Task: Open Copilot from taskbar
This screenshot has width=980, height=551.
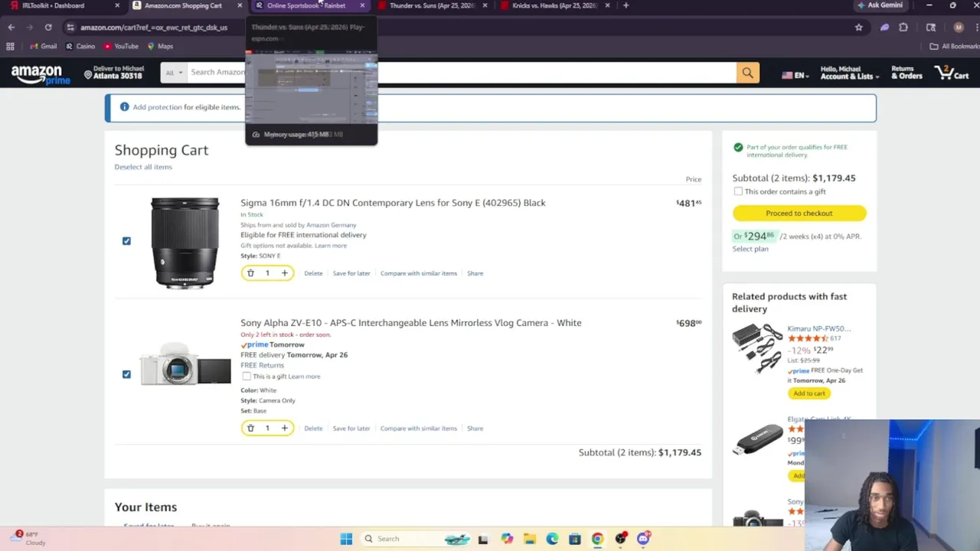Action: point(507,539)
